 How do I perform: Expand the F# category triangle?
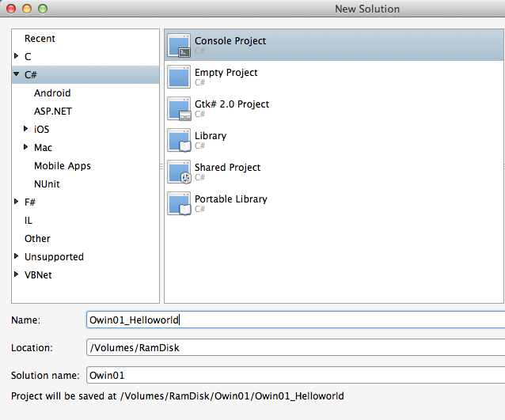coord(17,202)
